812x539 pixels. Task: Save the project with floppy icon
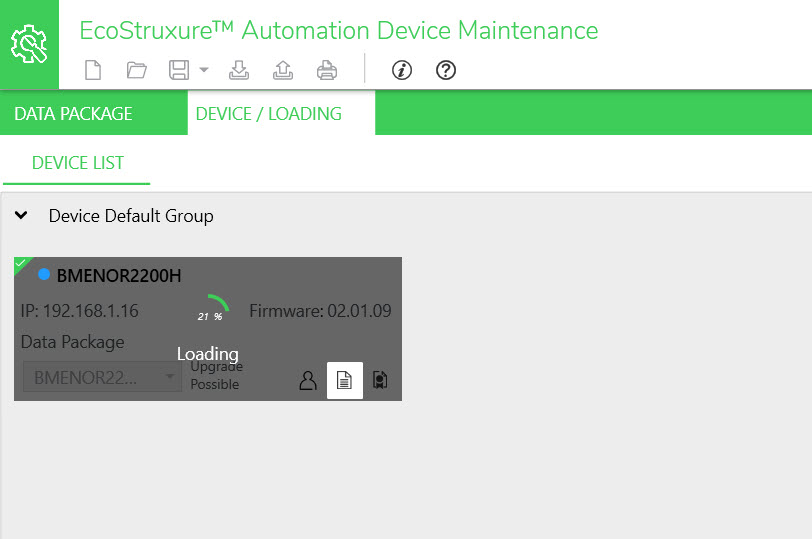click(x=179, y=70)
